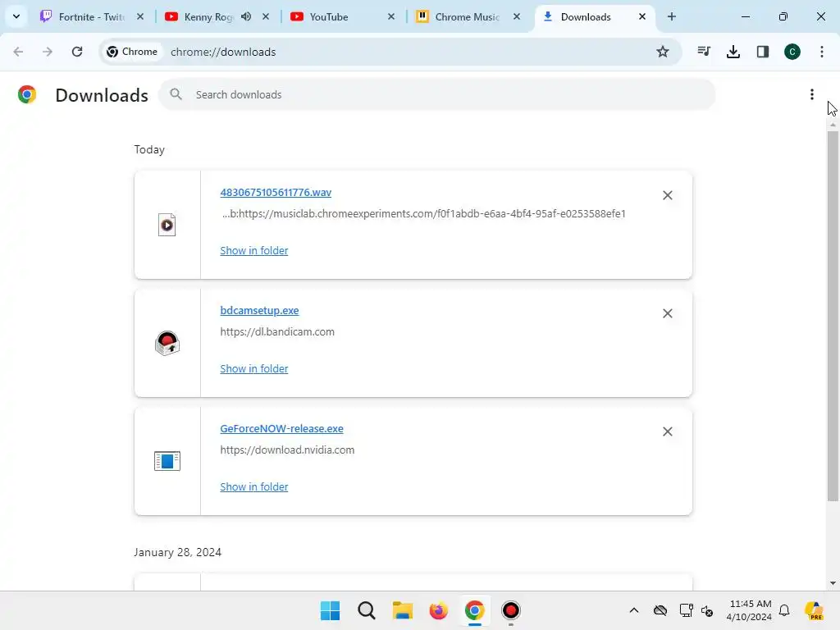This screenshot has width=840, height=630.
Task: Open File Explorer from taskbar
Action: point(402,610)
